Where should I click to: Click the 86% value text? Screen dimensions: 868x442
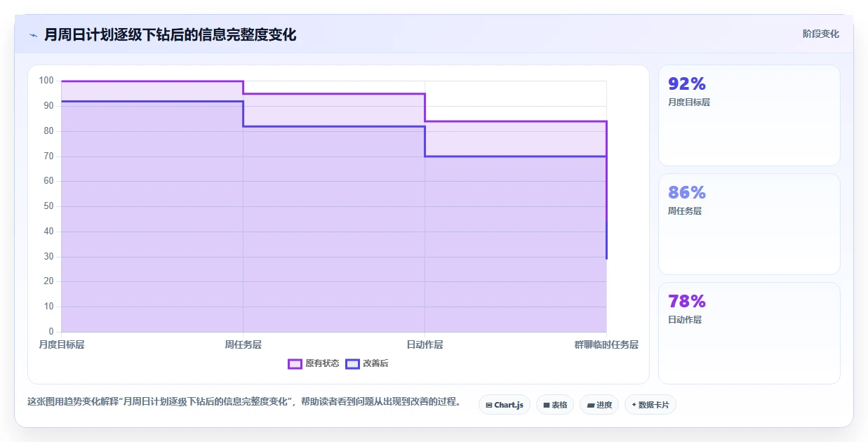pyautogui.click(x=687, y=193)
